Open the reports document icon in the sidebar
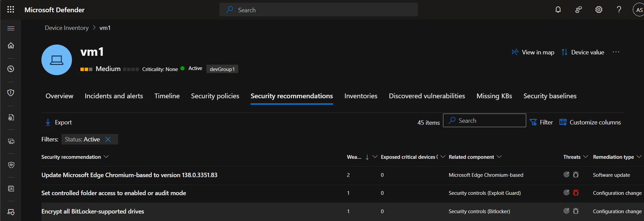 (x=11, y=117)
